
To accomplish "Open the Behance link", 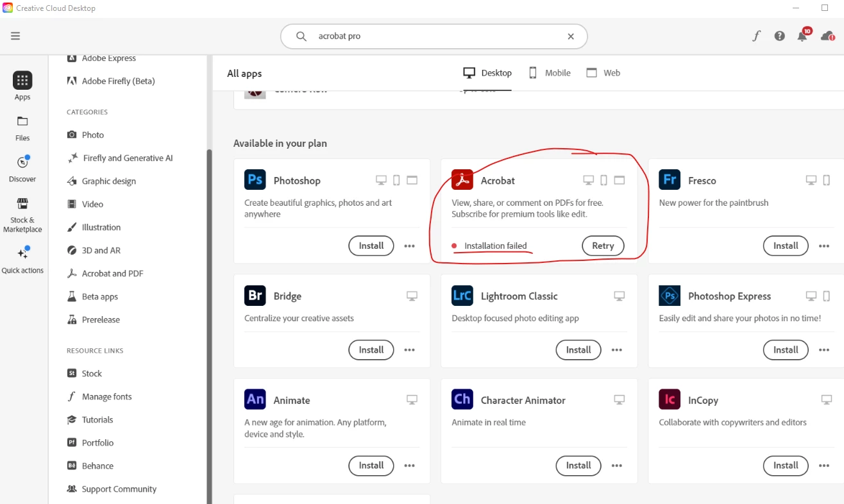I will (x=90, y=466).
